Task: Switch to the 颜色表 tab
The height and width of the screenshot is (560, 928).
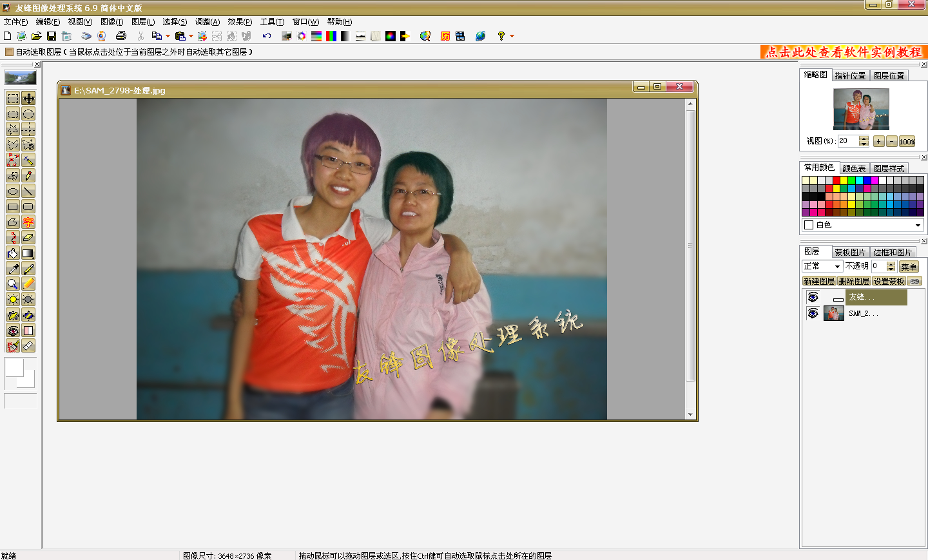Action: point(854,168)
